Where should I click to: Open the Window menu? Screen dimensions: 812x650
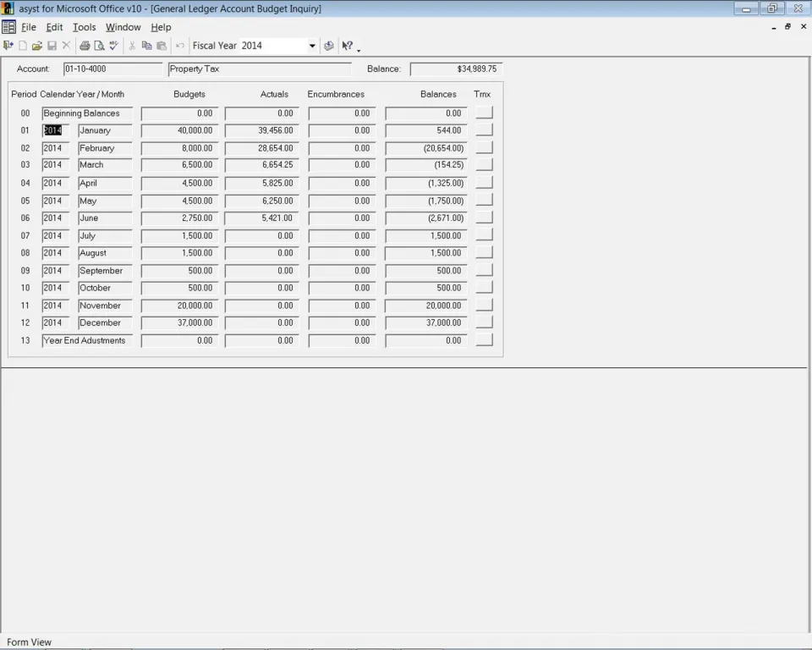(x=123, y=27)
